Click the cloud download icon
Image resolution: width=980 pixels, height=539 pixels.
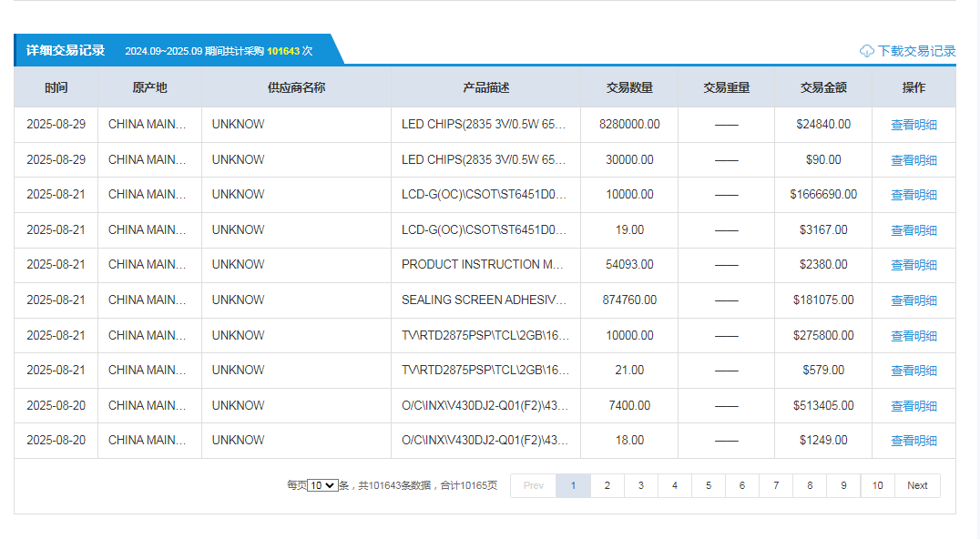click(x=867, y=51)
